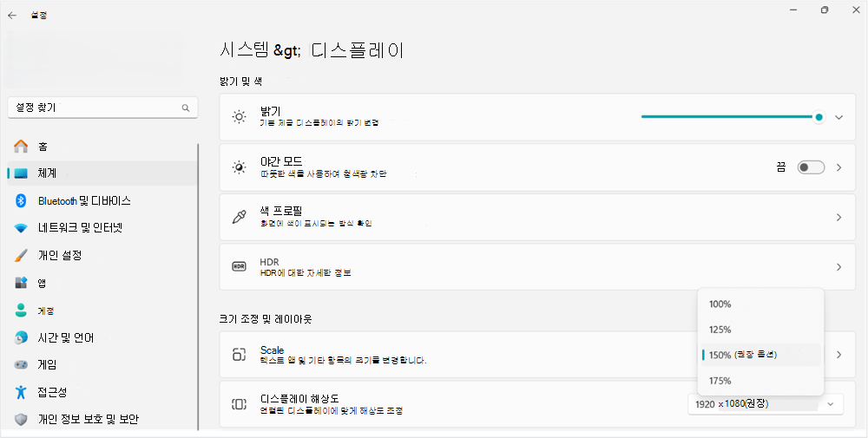This screenshot has width=868, height=438.
Task: Click the 설정 찾기 search field
Action: coord(103,108)
